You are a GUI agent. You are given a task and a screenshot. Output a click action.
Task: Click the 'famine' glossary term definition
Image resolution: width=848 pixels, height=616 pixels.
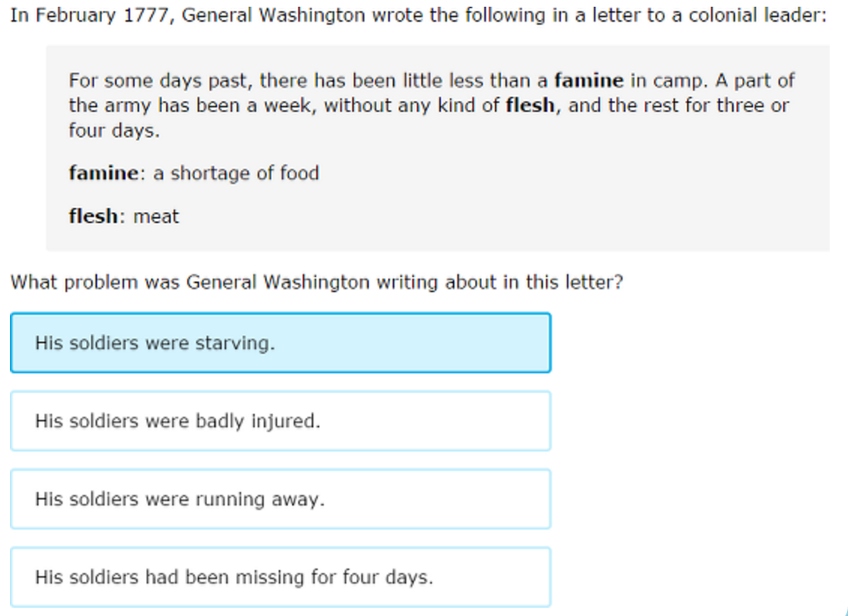pos(194,173)
